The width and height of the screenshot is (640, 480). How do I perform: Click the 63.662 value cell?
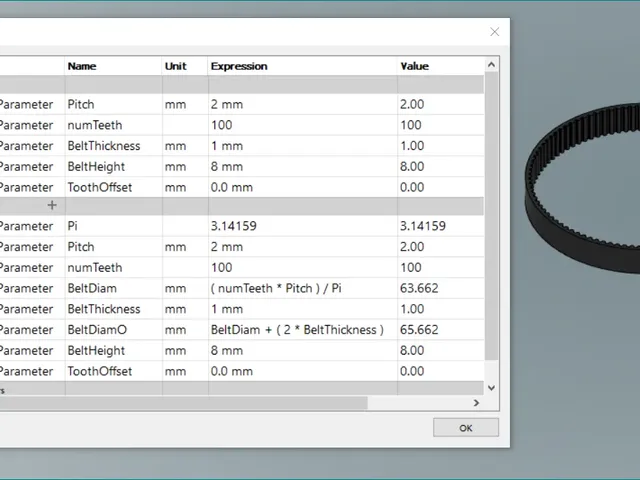[441, 289]
